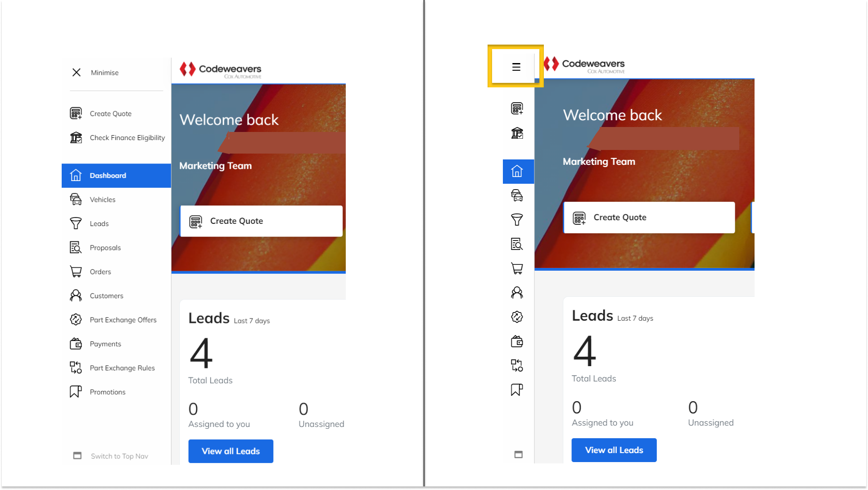Minimise the expanded navigation sidebar
Viewport: 868px width, 490px height.
click(95, 73)
